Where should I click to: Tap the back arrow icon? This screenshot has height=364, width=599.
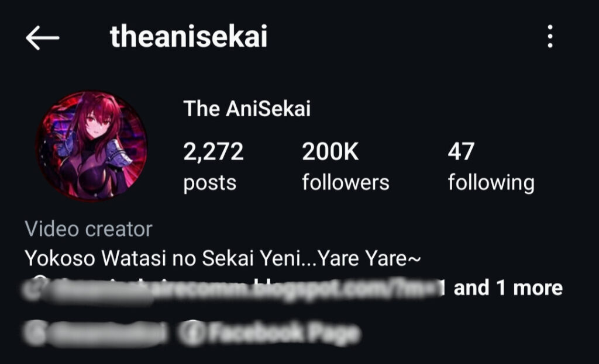click(x=42, y=37)
